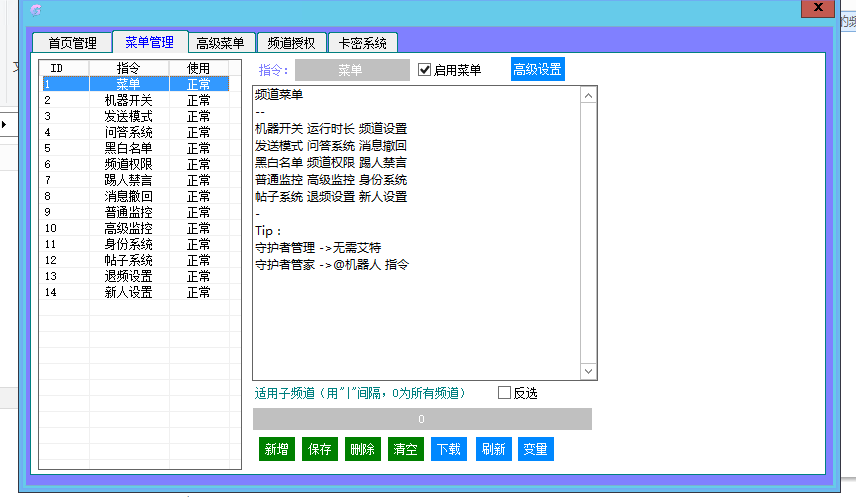Select the 新人设置 row
The height and width of the screenshot is (497, 856).
pyautogui.click(x=135, y=292)
